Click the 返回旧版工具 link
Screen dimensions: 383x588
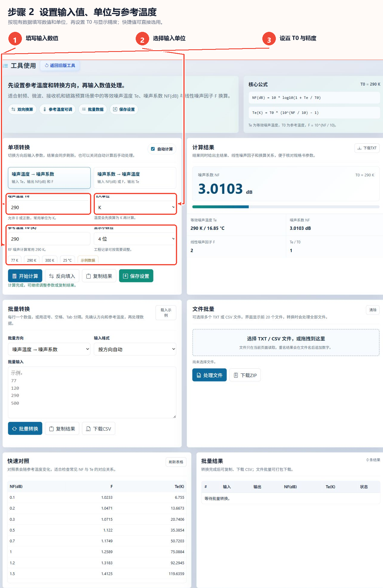pyautogui.click(x=60, y=66)
